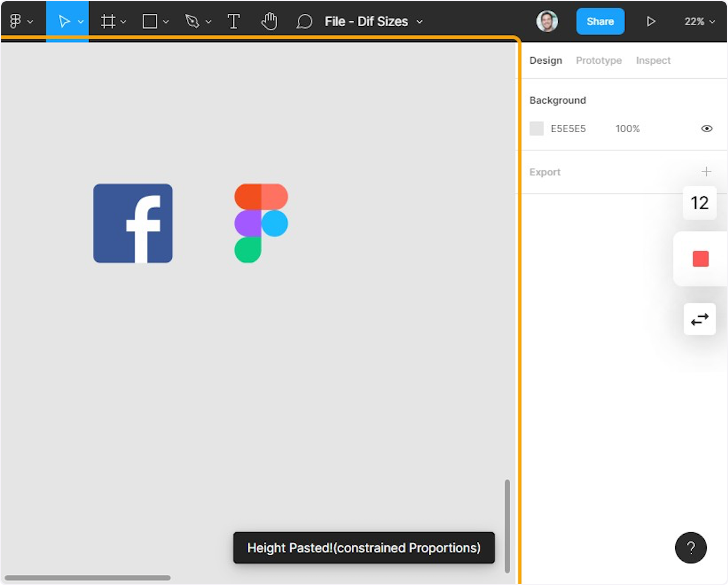Switch to the Prototype tab
Image resolution: width=728 pixels, height=585 pixels.
tap(599, 61)
